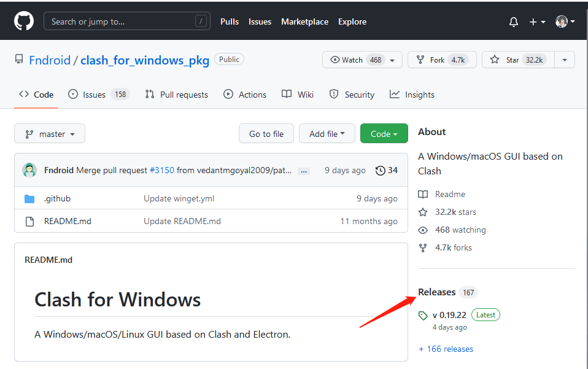Open the Insights tab

pos(412,95)
